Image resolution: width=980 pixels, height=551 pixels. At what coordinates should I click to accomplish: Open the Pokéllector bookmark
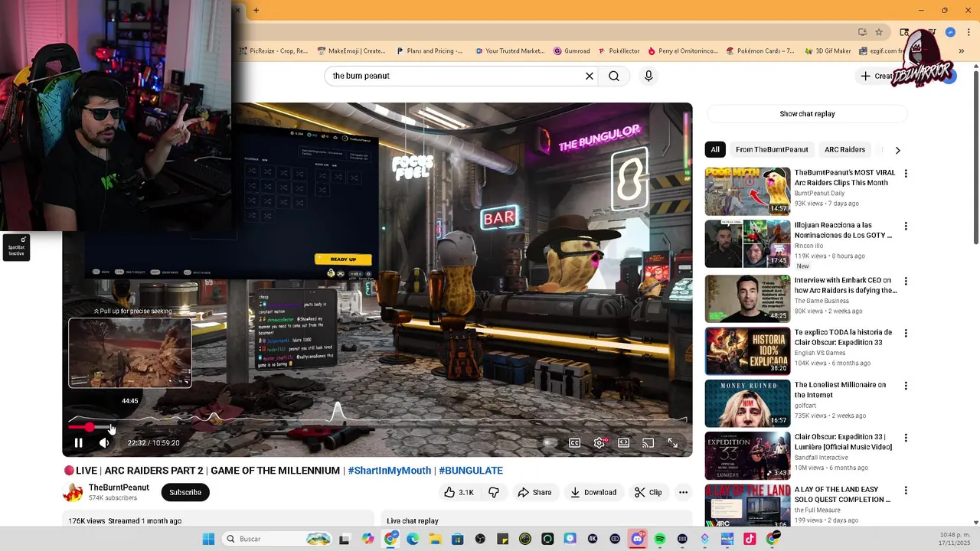click(619, 51)
